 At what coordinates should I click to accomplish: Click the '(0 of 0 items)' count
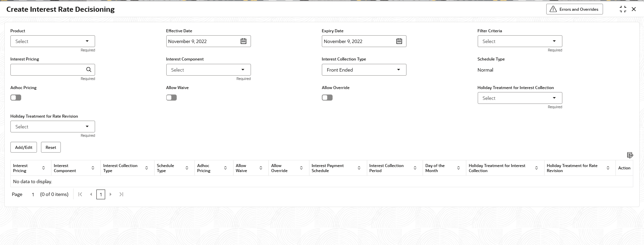click(54, 194)
